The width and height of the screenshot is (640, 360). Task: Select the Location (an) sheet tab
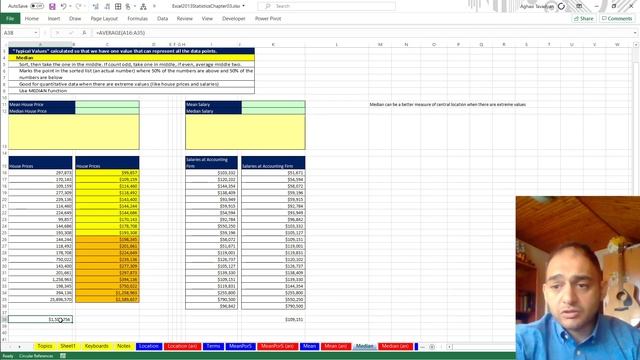182,346
